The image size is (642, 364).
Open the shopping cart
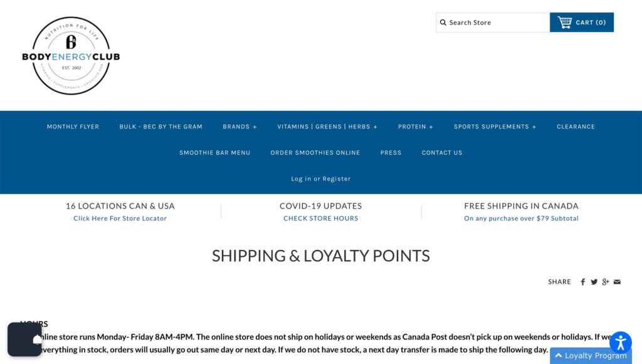(581, 23)
